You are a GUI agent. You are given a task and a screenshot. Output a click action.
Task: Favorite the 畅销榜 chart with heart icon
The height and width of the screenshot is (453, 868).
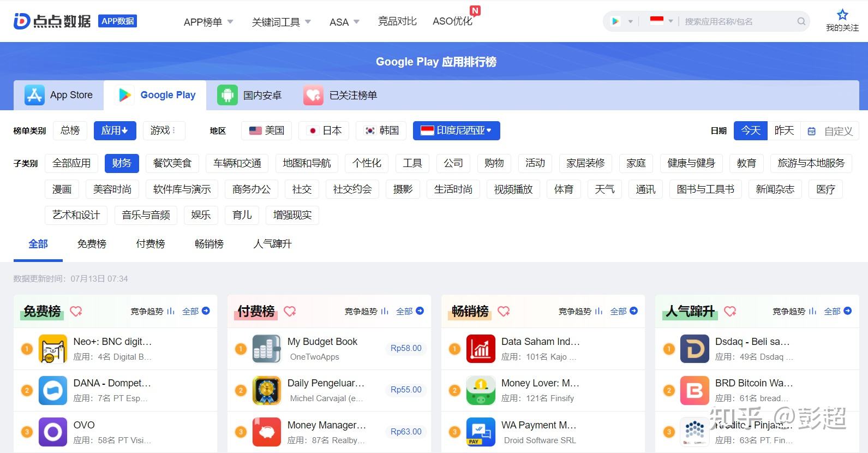point(504,311)
